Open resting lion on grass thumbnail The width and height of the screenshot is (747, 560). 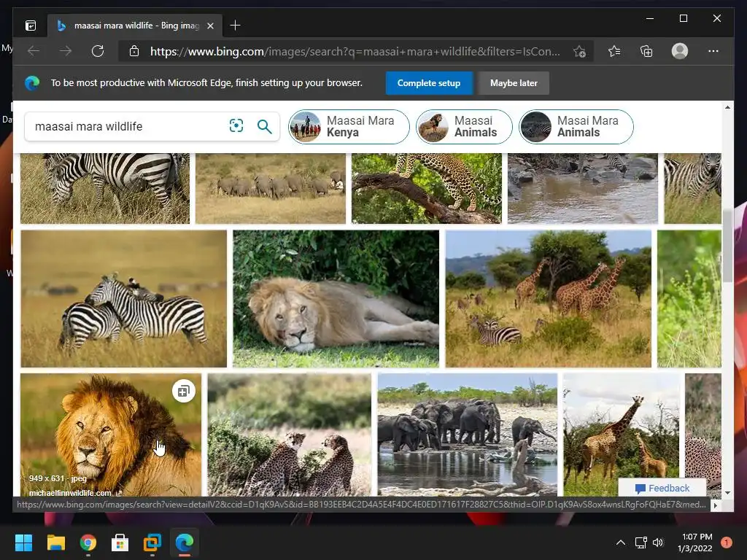(x=336, y=298)
